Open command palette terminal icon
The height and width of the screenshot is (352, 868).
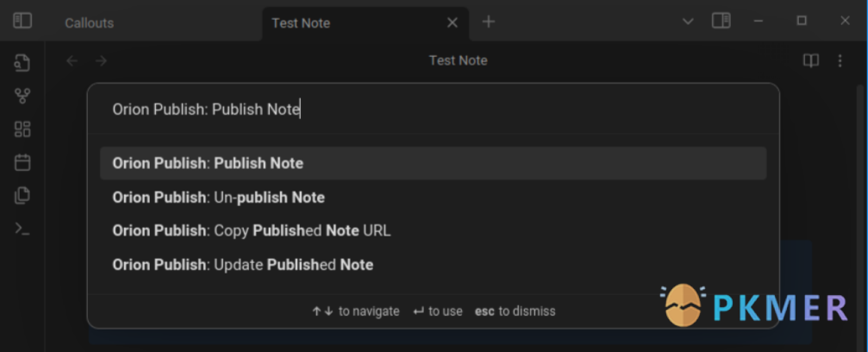point(22,229)
